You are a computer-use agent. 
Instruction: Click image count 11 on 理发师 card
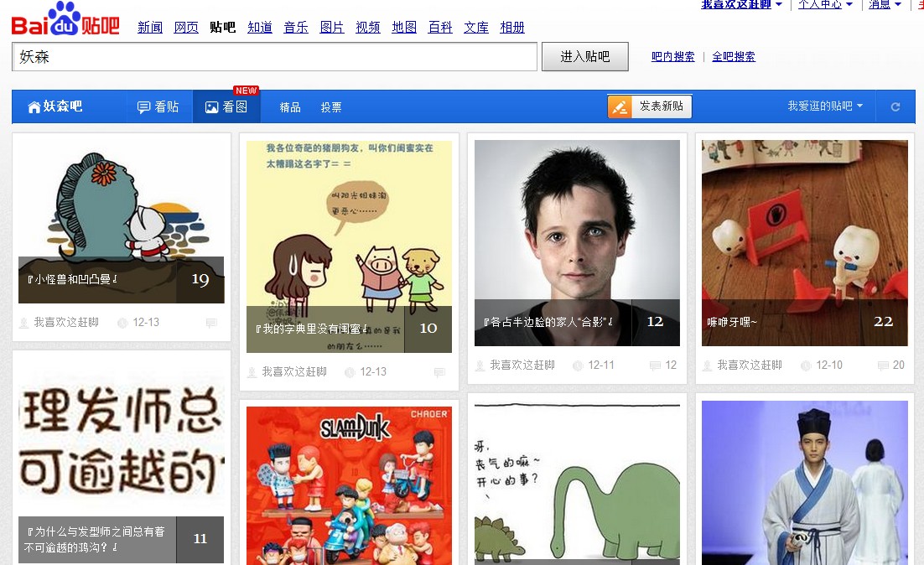[200, 539]
